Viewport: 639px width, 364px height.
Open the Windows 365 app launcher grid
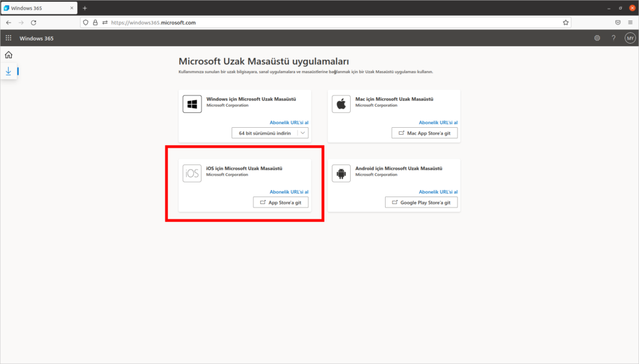[9, 38]
